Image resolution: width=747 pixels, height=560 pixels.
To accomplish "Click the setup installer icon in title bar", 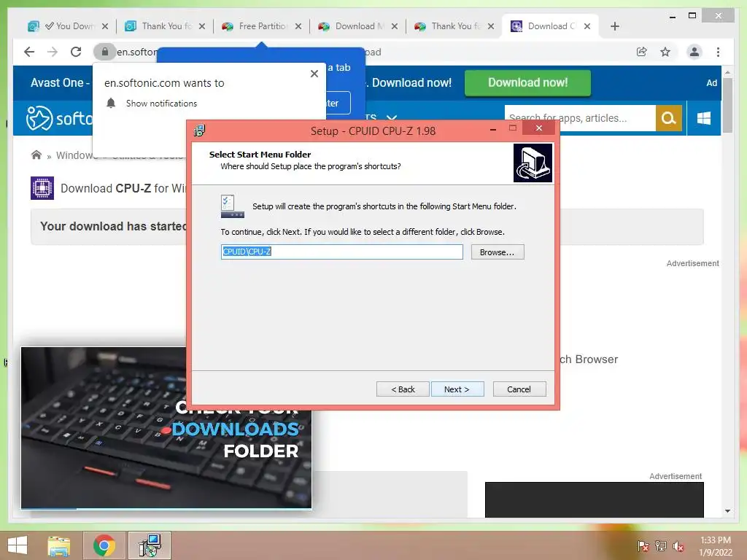I will click(x=200, y=131).
